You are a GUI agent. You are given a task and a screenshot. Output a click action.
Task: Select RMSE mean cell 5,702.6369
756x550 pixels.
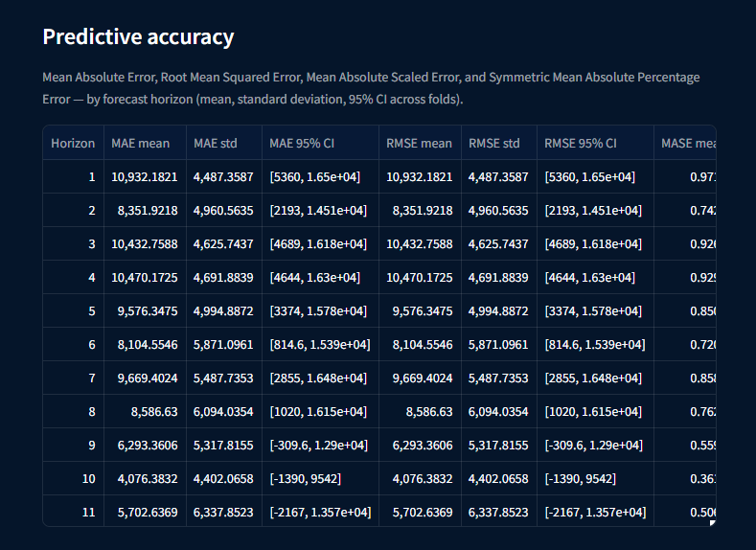pyautogui.click(x=420, y=511)
